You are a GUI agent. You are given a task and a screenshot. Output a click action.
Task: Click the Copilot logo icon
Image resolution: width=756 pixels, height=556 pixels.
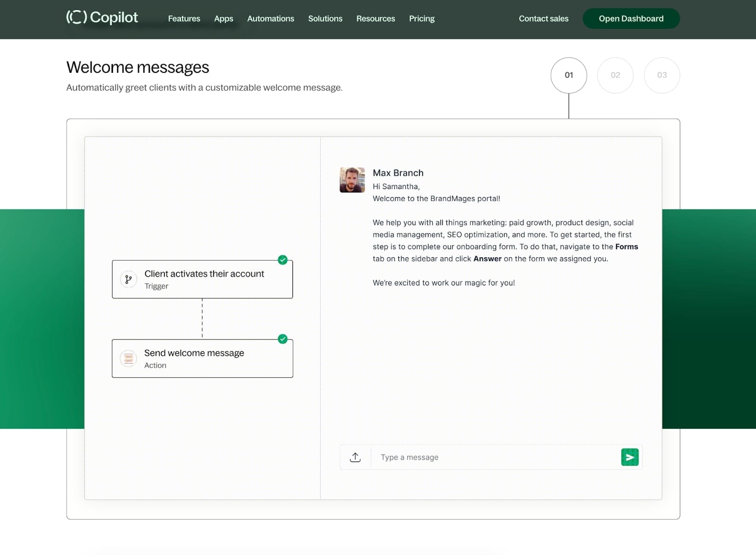click(77, 17)
